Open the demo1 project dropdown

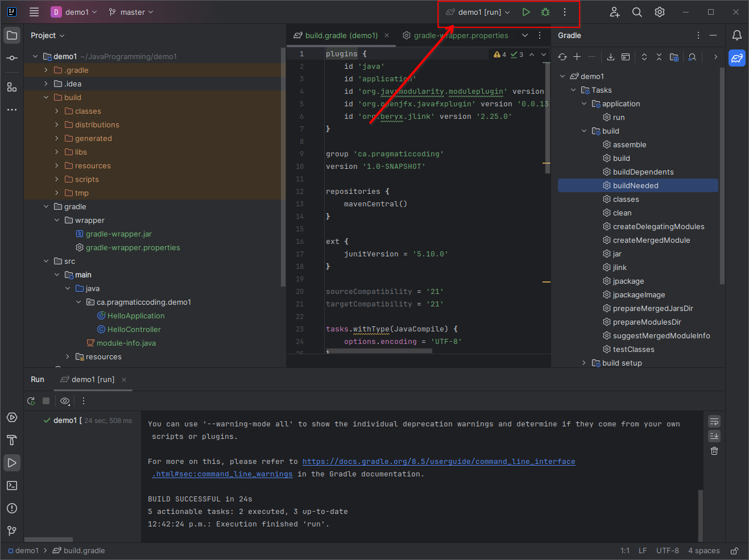[x=74, y=12]
